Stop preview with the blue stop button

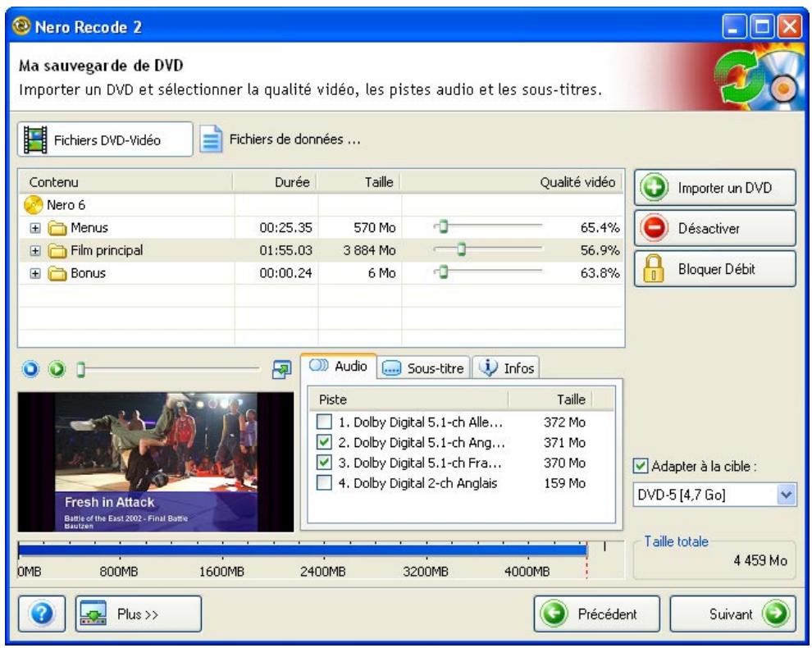click(x=30, y=369)
